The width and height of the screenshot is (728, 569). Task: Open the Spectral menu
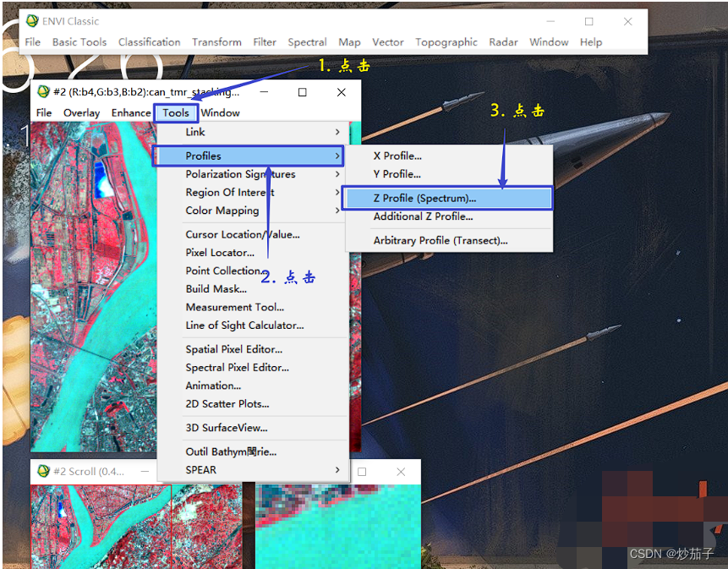[307, 42]
